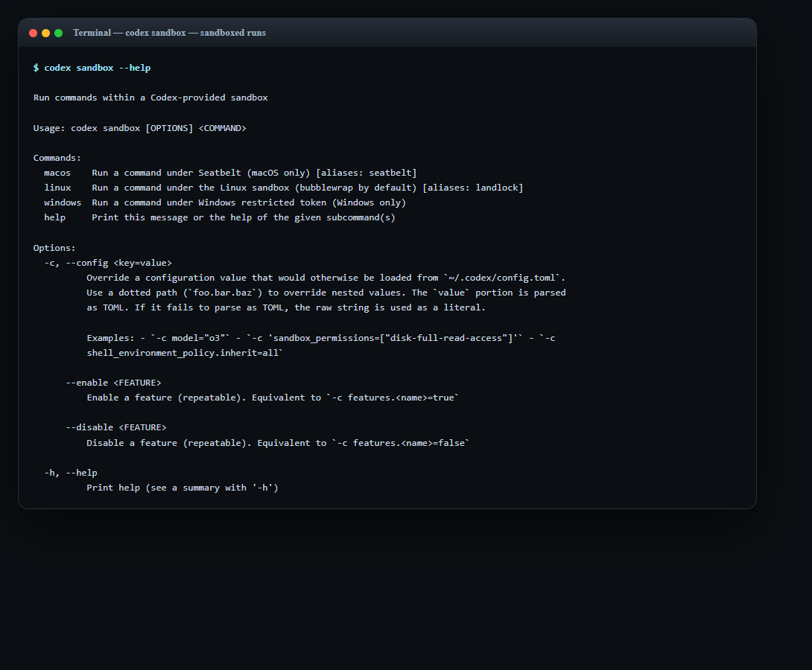This screenshot has width=812, height=670.
Task: Click the 'help' subcommand name
Action: (x=55, y=218)
